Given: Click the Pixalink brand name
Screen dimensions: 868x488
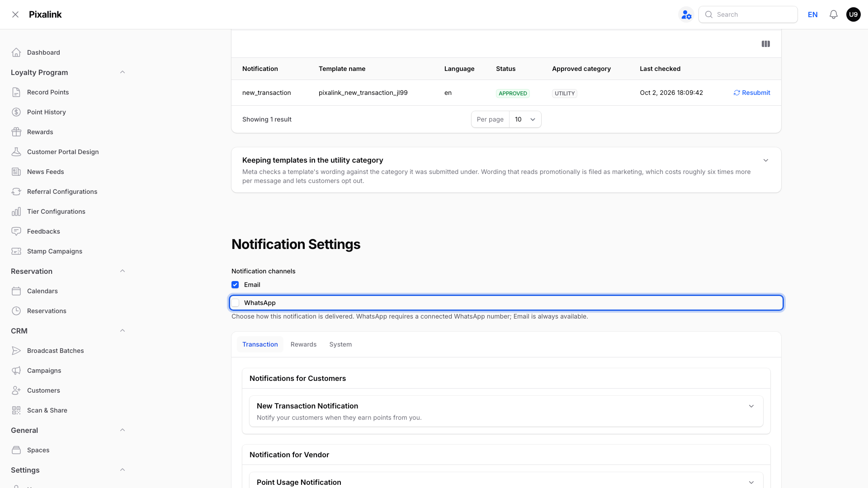Looking at the screenshot, I should pos(45,14).
